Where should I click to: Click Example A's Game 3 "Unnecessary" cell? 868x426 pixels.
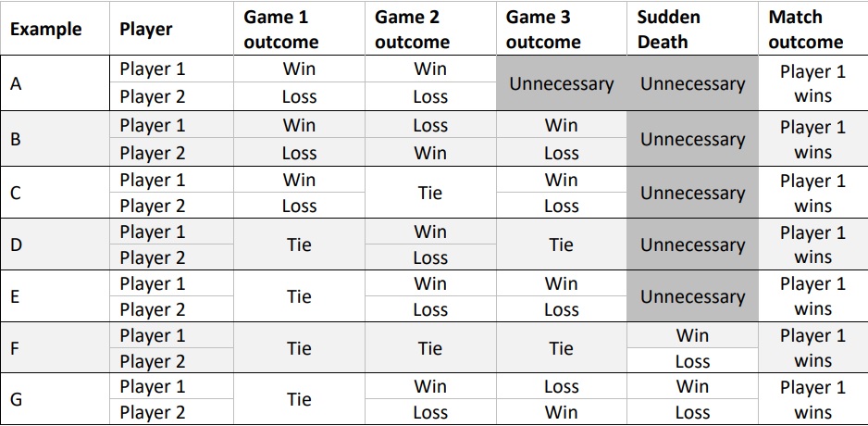[561, 83]
